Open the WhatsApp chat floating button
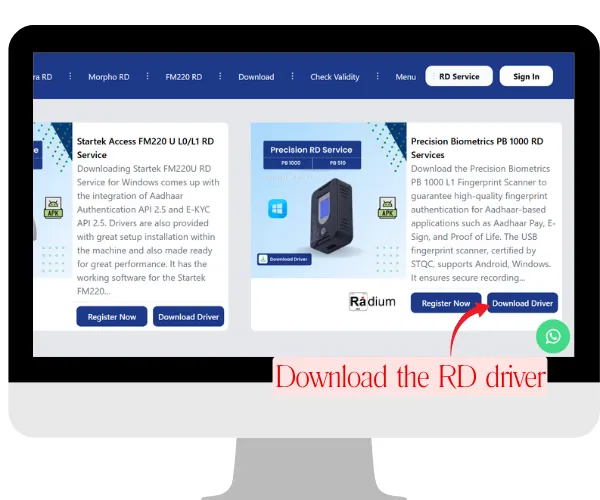Image resolution: width=600 pixels, height=500 pixels. coord(552,336)
